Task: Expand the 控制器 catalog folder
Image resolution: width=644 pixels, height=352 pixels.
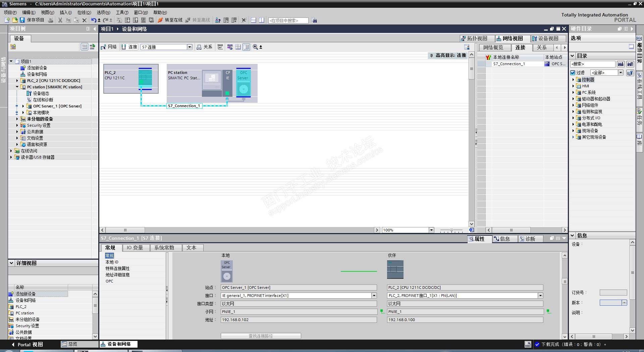Action: click(x=573, y=80)
